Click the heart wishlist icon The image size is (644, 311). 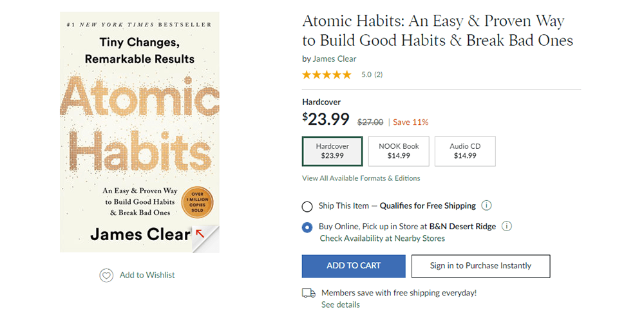106,275
